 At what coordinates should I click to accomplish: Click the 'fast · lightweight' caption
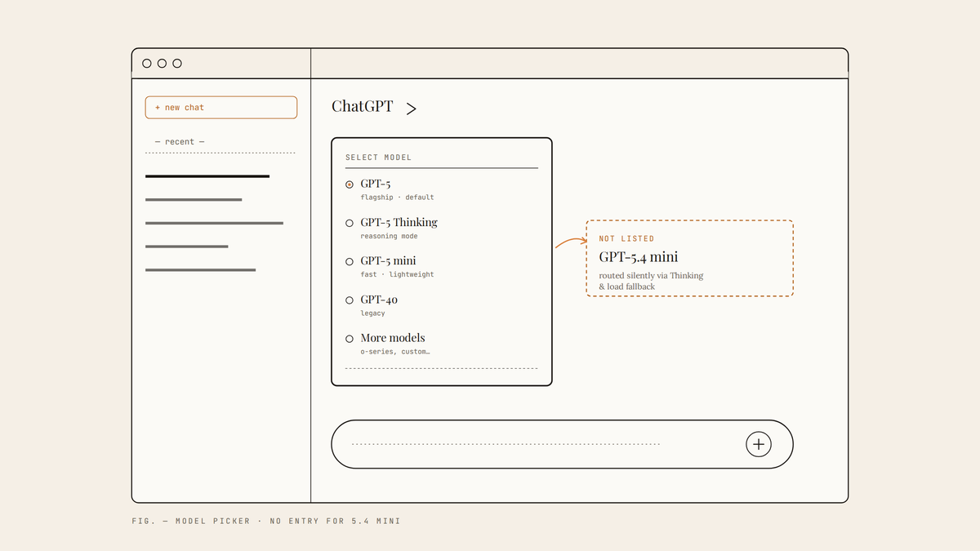[x=398, y=275]
